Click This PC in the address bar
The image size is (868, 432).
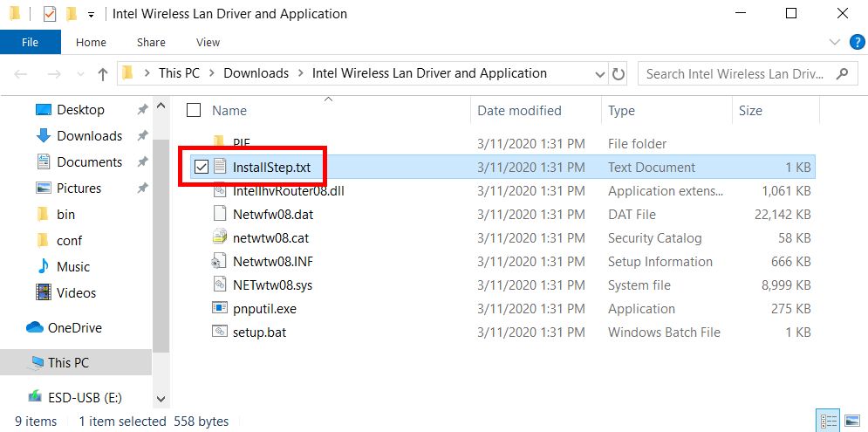pyautogui.click(x=179, y=73)
